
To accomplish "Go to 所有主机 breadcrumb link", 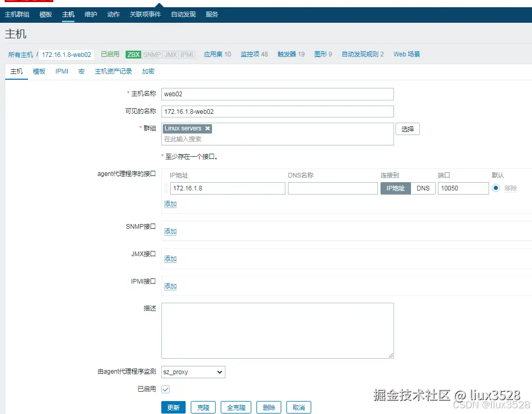I will point(21,54).
